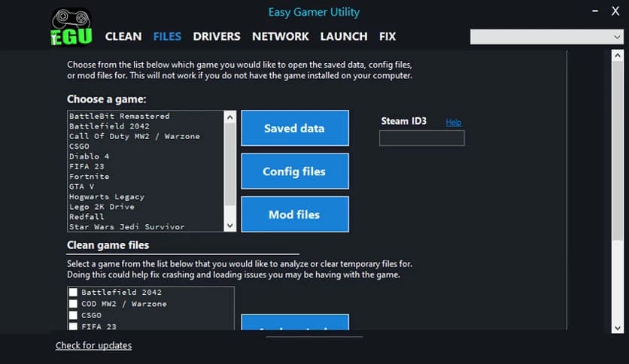Tick the FIFA 23 clean checkbox
This screenshot has height=364, width=629.
(x=73, y=326)
